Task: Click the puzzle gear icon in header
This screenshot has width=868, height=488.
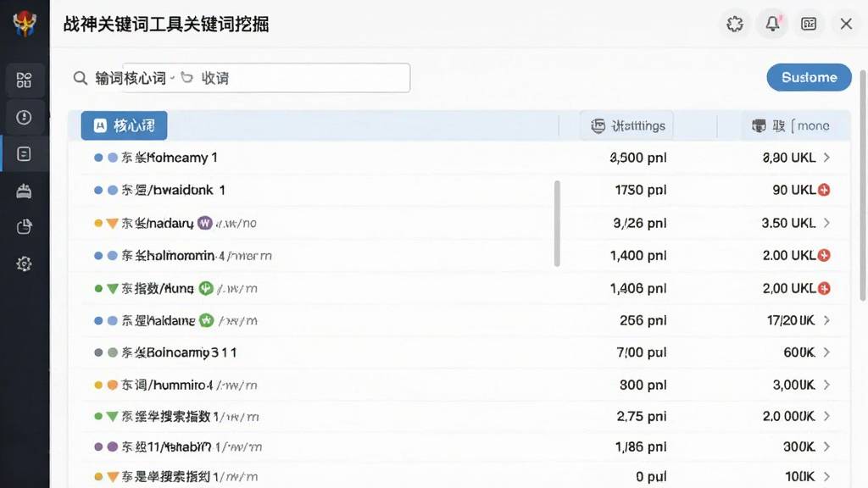Action: click(735, 24)
